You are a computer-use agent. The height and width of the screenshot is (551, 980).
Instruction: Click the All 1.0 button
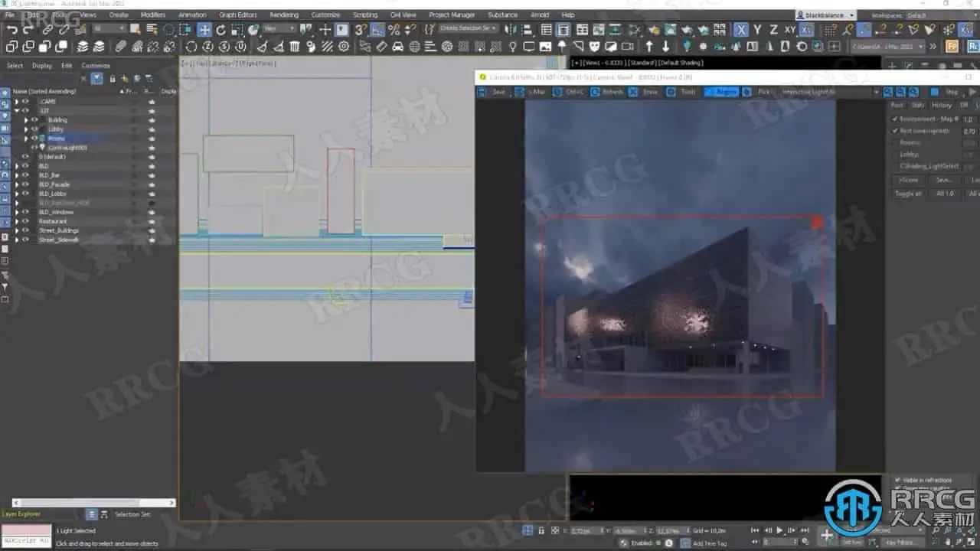945,194
